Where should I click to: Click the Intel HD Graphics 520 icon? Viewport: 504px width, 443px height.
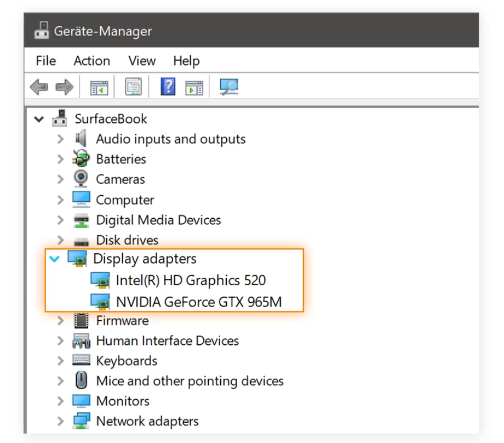click(100, 280)
